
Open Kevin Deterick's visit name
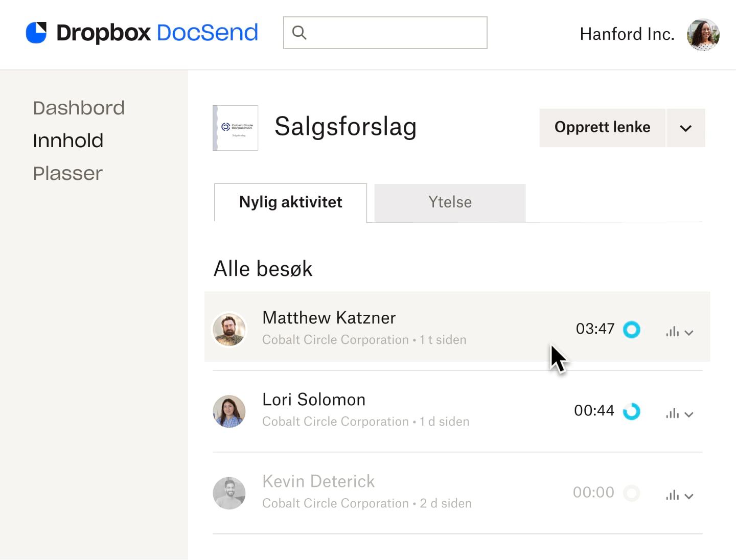318,481
